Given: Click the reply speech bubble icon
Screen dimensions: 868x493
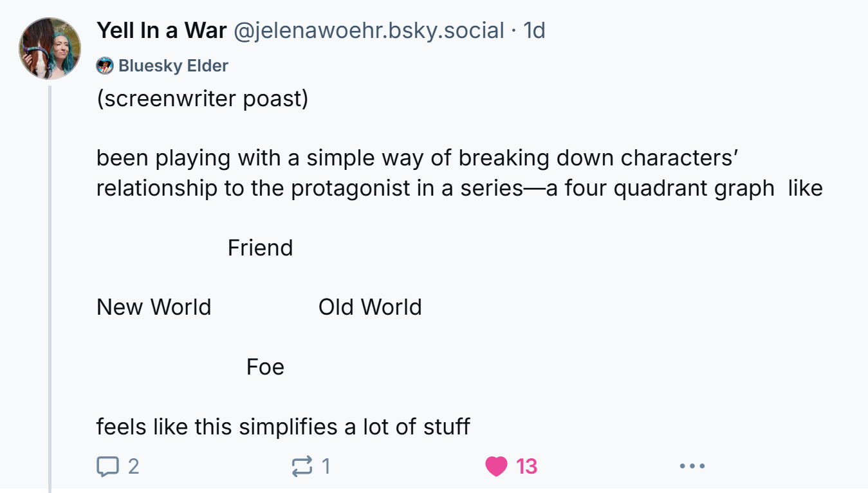Looking at the screenshot, I should [107, 466].
